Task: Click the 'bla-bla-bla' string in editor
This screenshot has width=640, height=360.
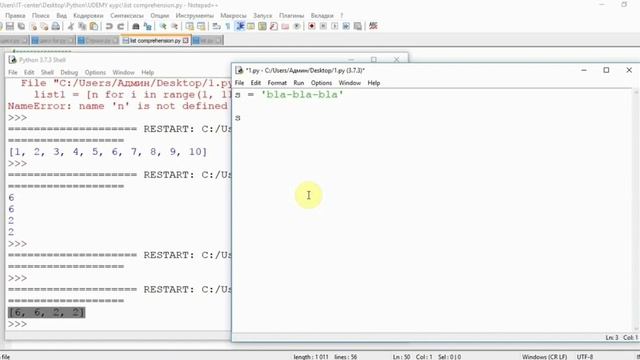Action: pyautogui.click(x=302, y=95)
